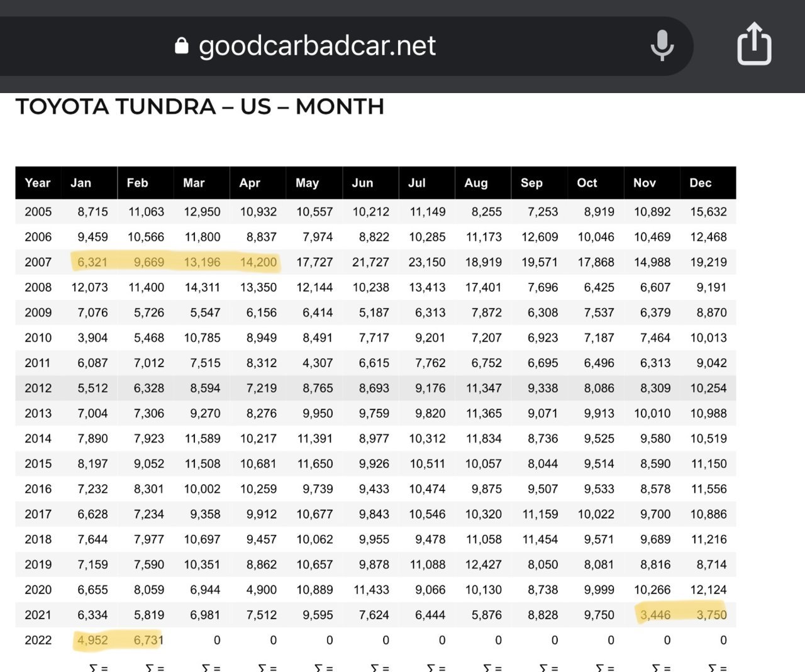805x672 pixels.
Task: Click the Toyota Tundra US Month heading
Action: [x=200, y=106]
